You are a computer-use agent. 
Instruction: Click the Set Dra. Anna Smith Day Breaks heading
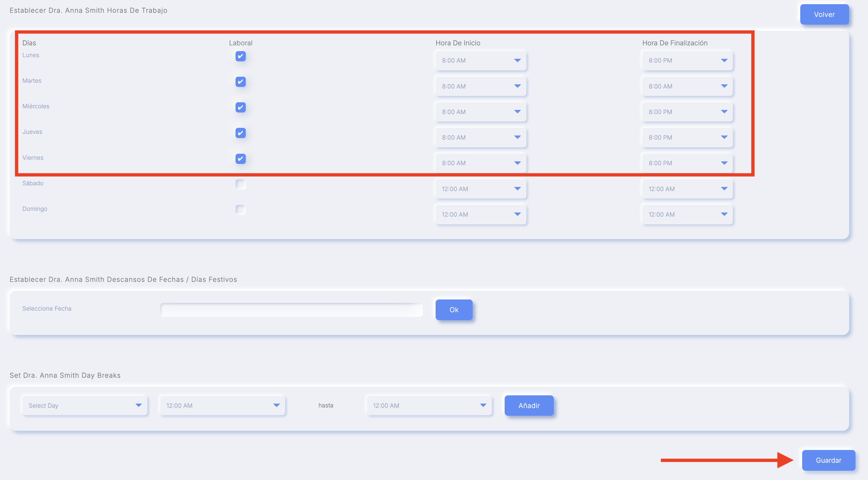coord(65,375)
